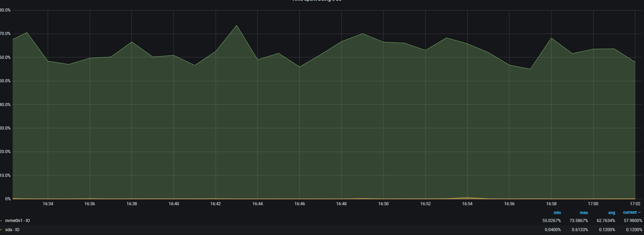Click the current column header text

[630, 212]
